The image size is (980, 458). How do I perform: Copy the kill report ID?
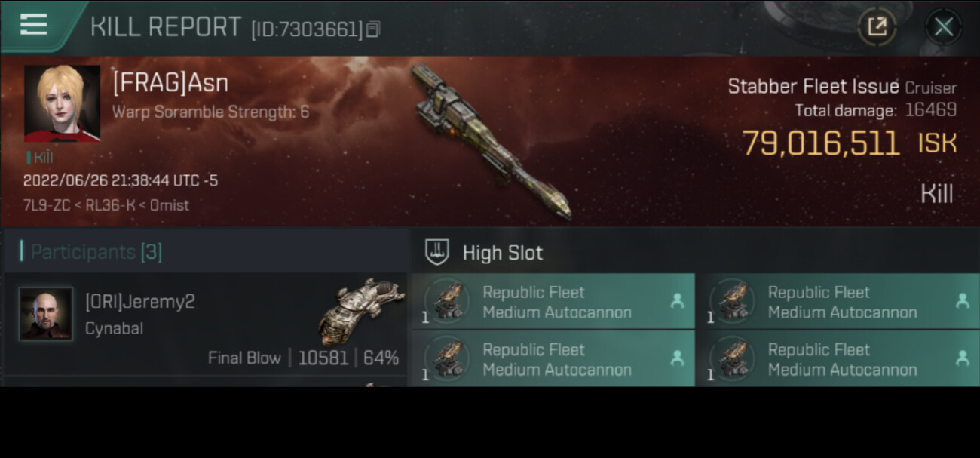[374, 29]
